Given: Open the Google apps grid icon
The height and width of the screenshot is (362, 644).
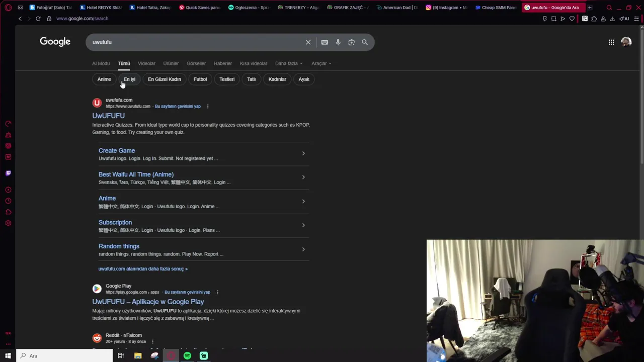Looking at the screenshot, I should point(611,42).
